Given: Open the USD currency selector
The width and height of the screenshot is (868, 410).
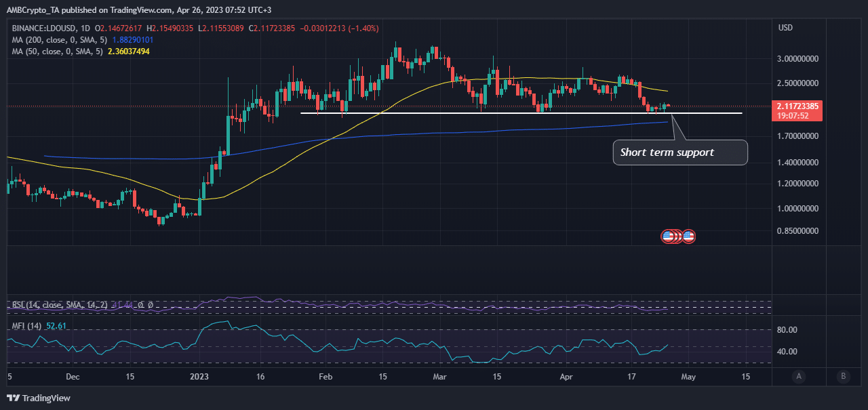Looking at the screenshot, I should point(785,28).
